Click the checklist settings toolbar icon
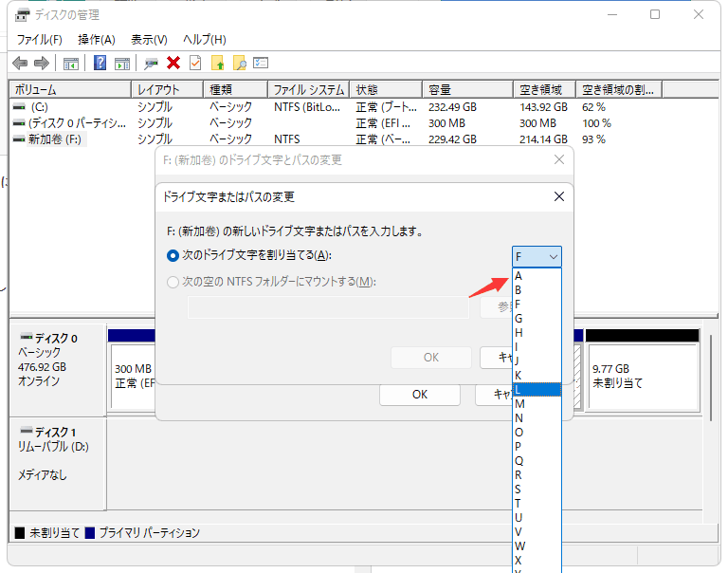Viewport: 728px width, 573px height. point(261,63)
